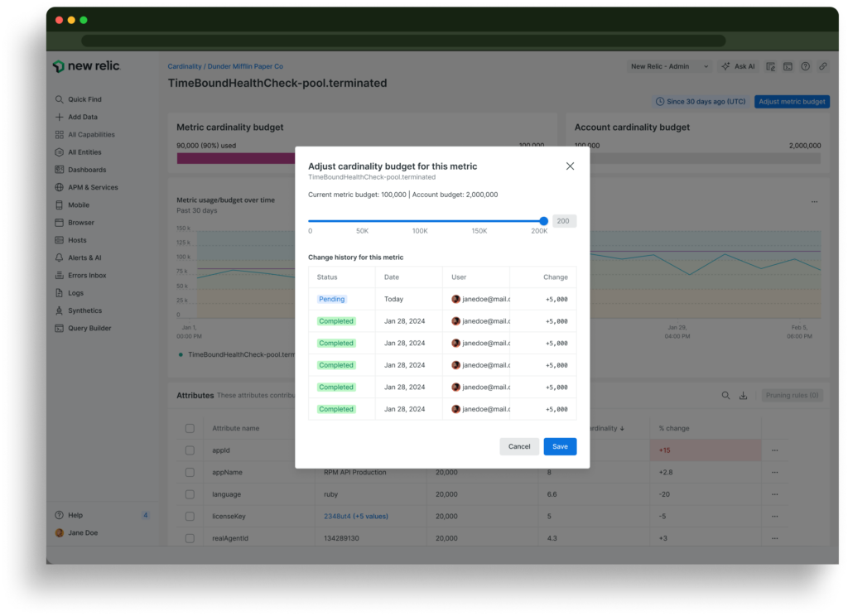This screenshot has width=848, height=616.
Task: Toggle the select-all attributes checkbox
Action: coord(190,428)
